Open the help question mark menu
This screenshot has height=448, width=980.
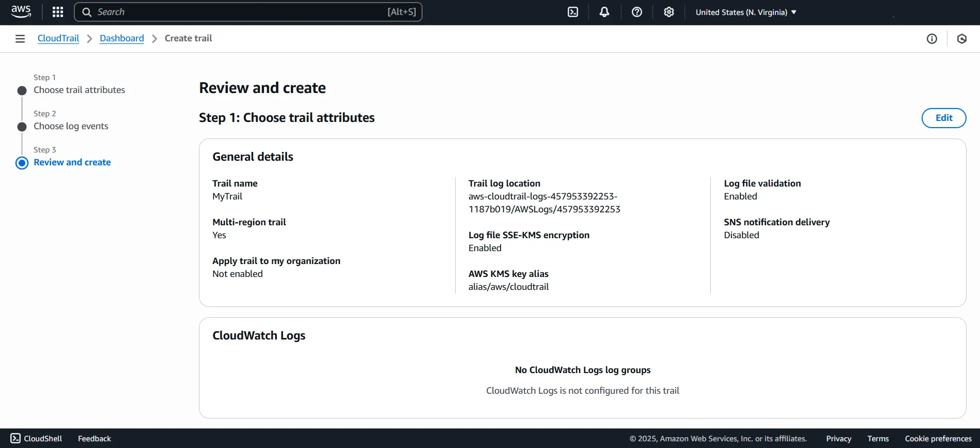pyautogui.click(x=636, y=12)
